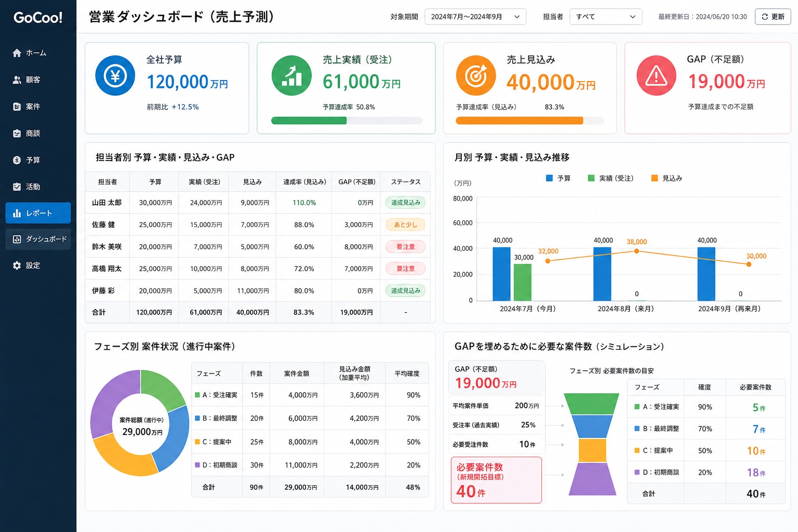Click the 商談 briefcase icon

(17, 134)
